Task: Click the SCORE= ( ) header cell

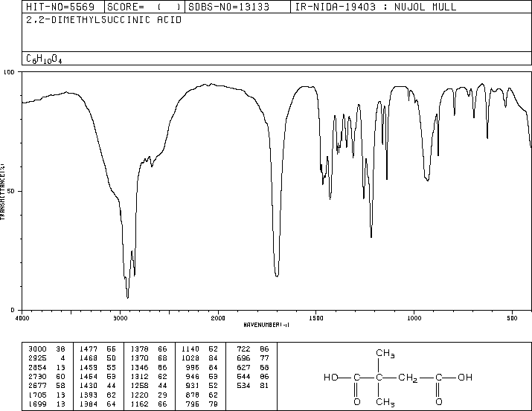Action: pyautogui.click(x=144, y=7)
